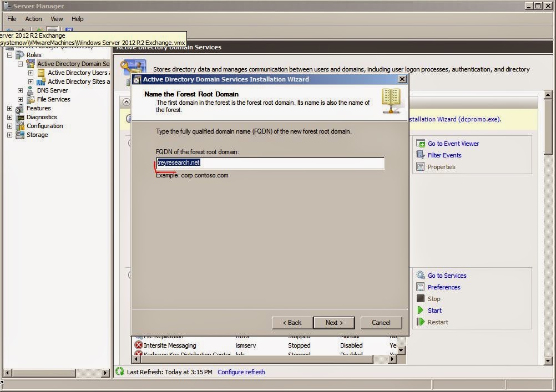
Task: Expand the Features tree node
Action: 9,108
